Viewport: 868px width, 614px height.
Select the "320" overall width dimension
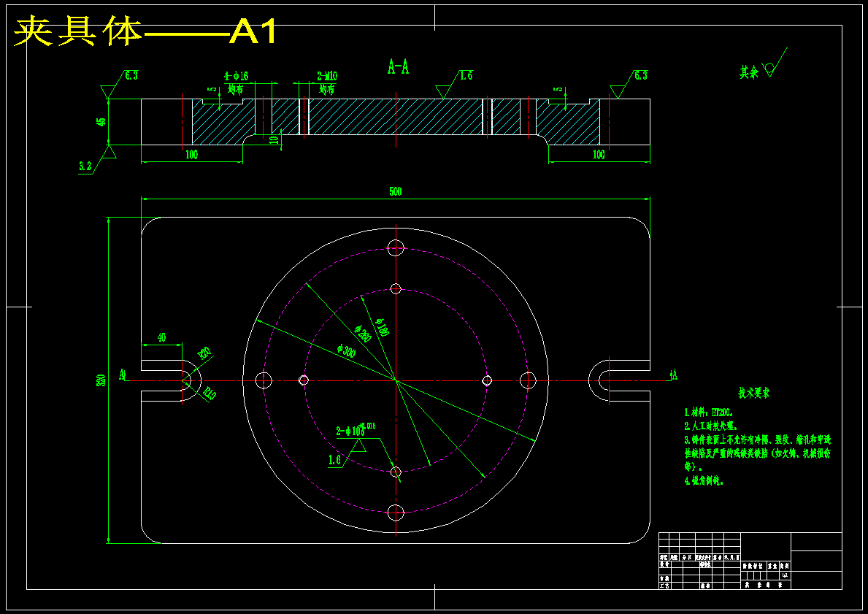[x=101, y=380]
